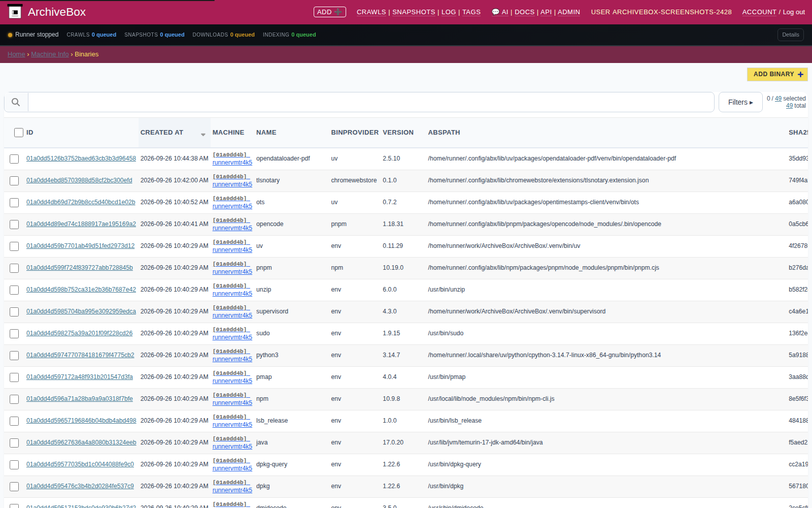Sort by NAME column header
This screenshot has width=812, height=508.
click(x=266, y=133)
